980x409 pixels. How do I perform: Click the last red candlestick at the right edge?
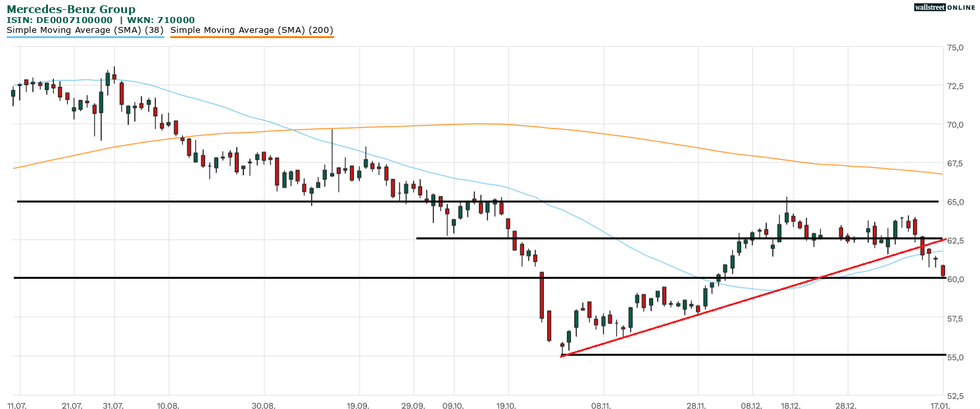coord(943,270)
